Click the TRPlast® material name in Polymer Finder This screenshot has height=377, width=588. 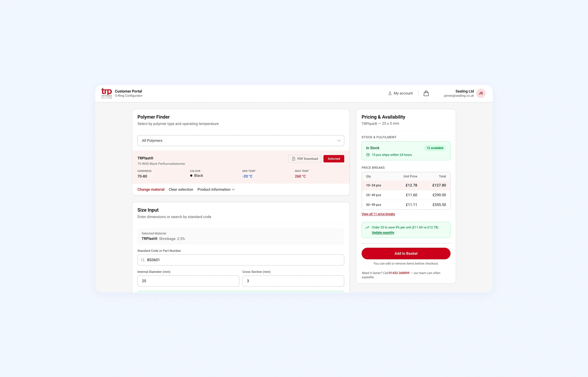145,158
